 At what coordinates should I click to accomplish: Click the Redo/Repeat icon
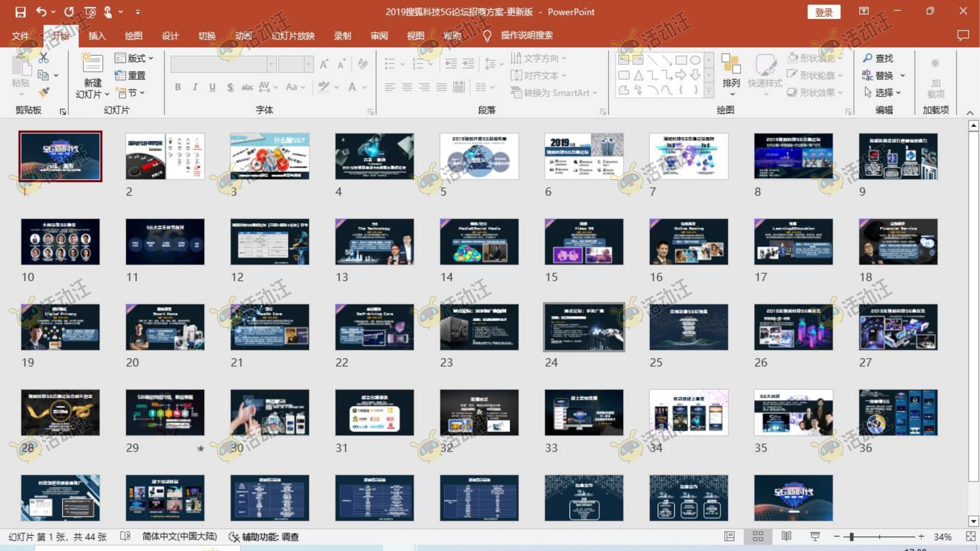coord(69,12)
